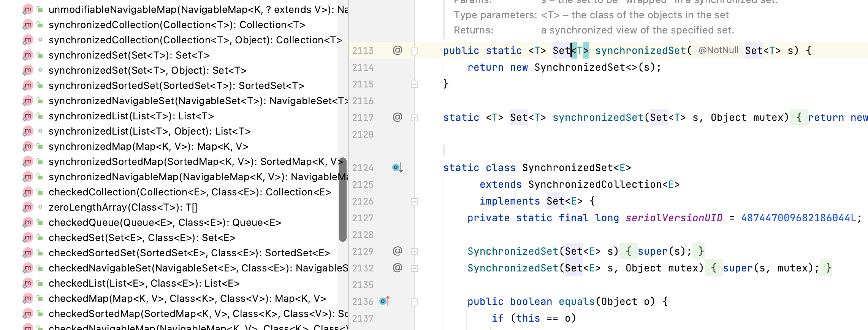
Task: Select checkedQueue(Queue<E>, Class<E>) in the structure list
Action: point(165,222)
